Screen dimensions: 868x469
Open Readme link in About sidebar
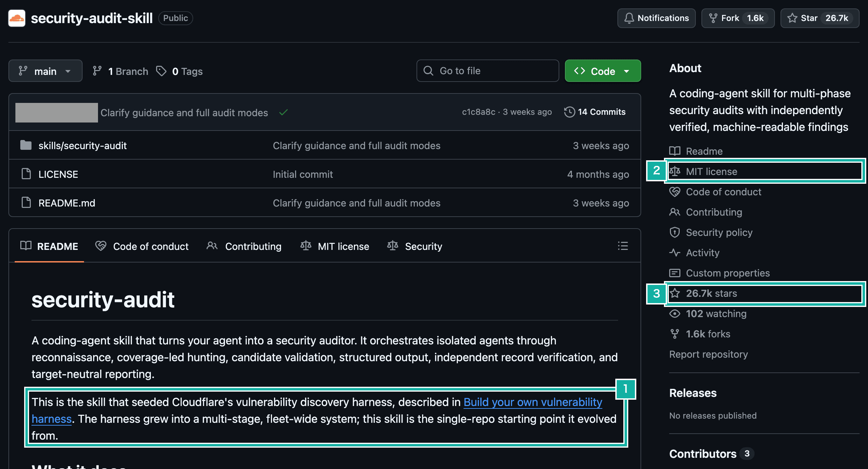click(x=696, y=151)
